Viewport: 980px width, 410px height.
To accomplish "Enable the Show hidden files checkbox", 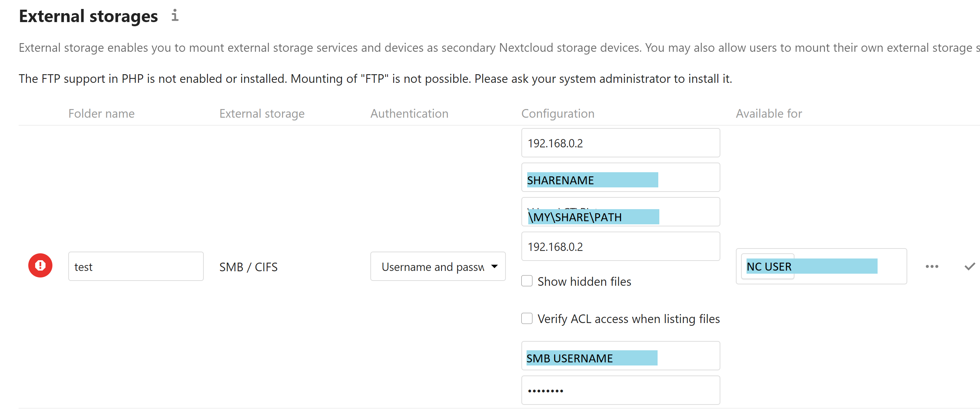I will [527, 281].
